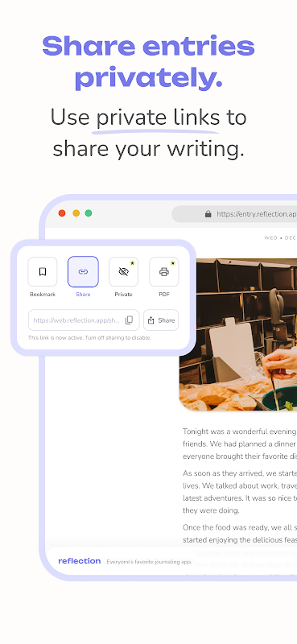Click the red window dot
Image resolution: width=297 pixels, height=644 pixels.
(62, 213)
